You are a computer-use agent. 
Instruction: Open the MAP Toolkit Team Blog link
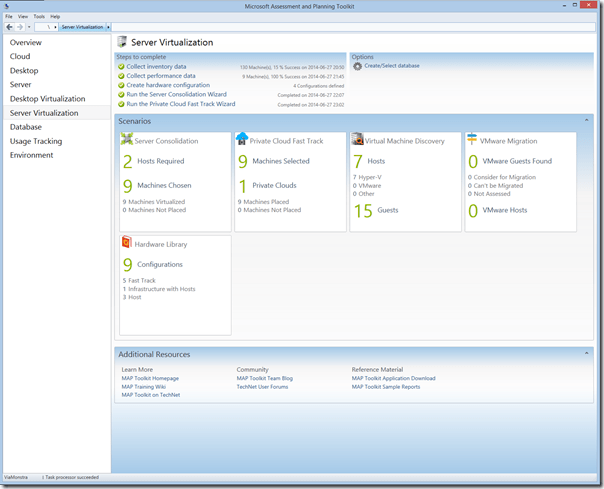(264, 379)
